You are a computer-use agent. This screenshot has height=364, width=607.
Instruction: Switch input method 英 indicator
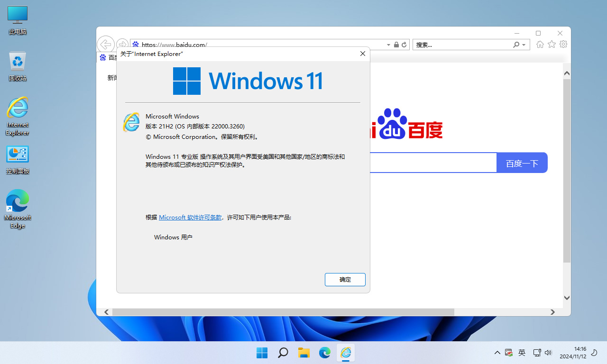(x=522, y=353)
